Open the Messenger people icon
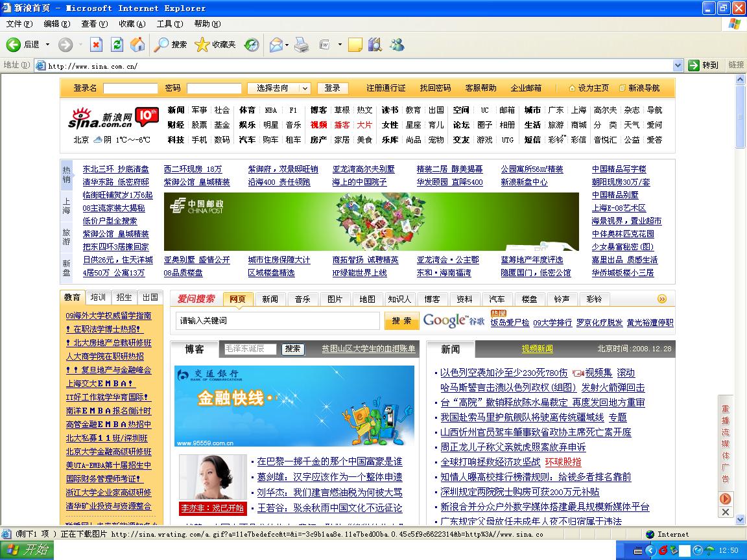747x560 pixels. (397, 45)
